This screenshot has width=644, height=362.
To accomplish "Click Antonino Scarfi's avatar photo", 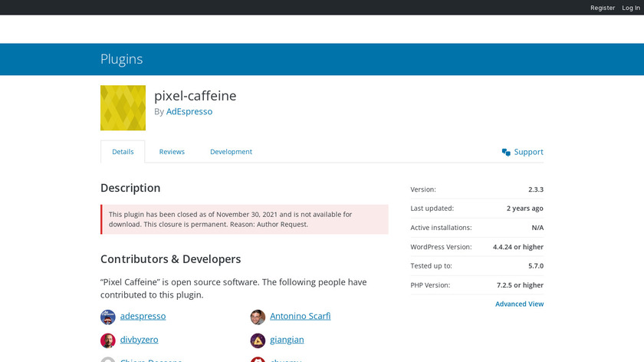I will click(258, 317).
